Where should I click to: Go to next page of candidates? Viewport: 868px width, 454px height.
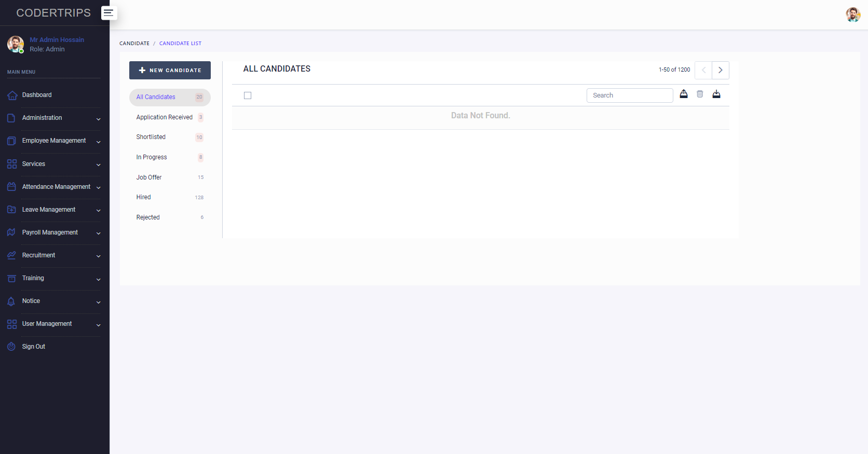(x=721, y=70)
